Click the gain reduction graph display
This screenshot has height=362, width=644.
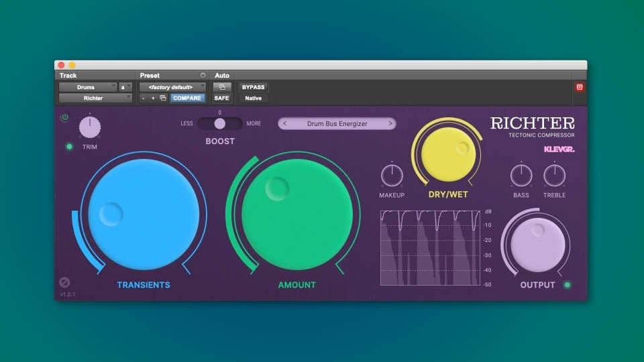coord(430,248)
